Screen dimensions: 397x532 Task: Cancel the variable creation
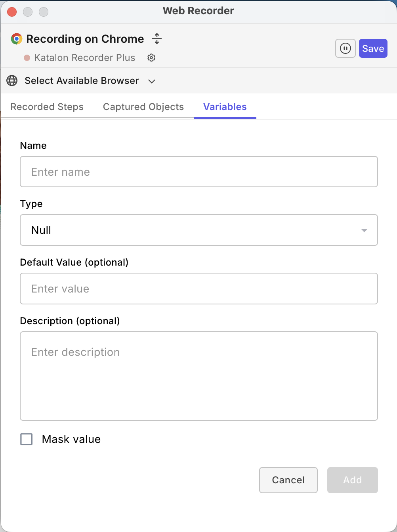(x=288, y=480)
